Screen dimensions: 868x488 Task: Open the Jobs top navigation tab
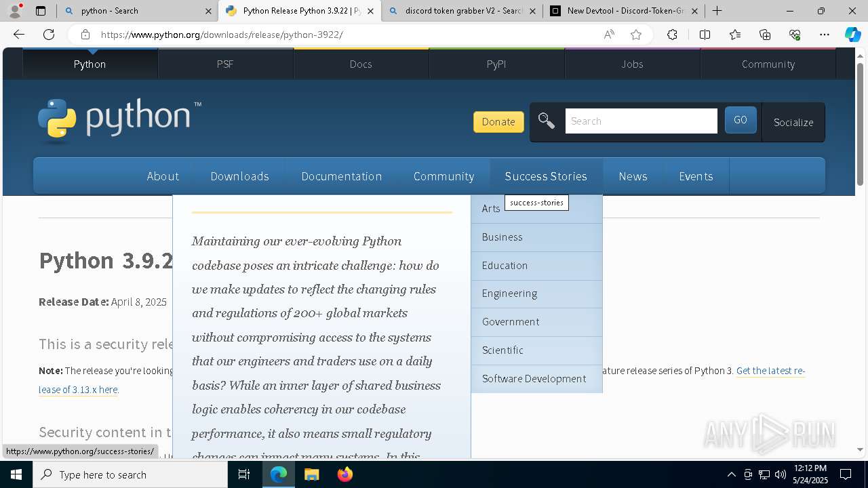click(632, 64)
